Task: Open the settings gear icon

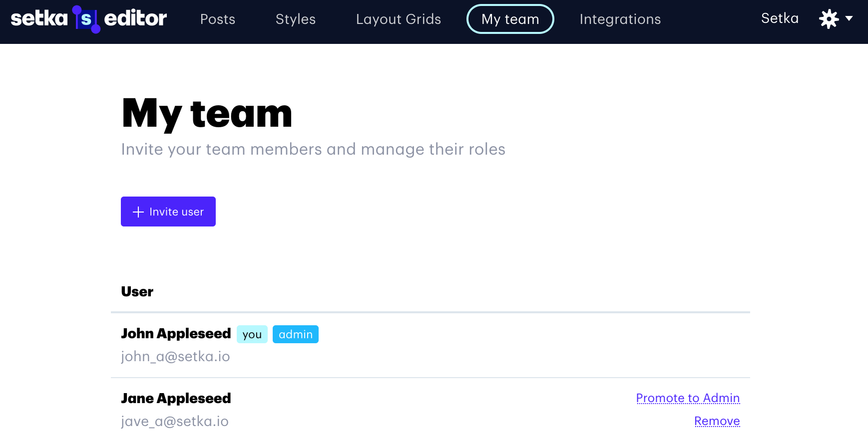Action: (829, 19)
